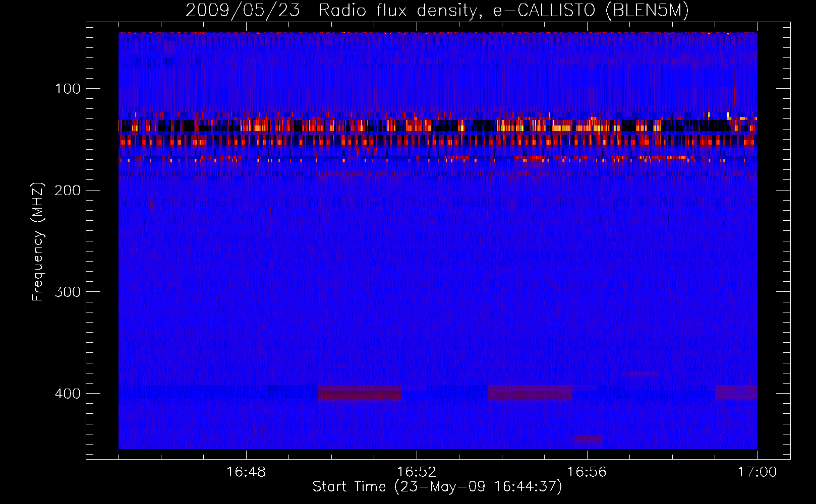This screenshot has width=816, height=504.
Task: Click the "Start Time (23-May-09 16:44:37)" label
Action: click(x=437, y=487)
